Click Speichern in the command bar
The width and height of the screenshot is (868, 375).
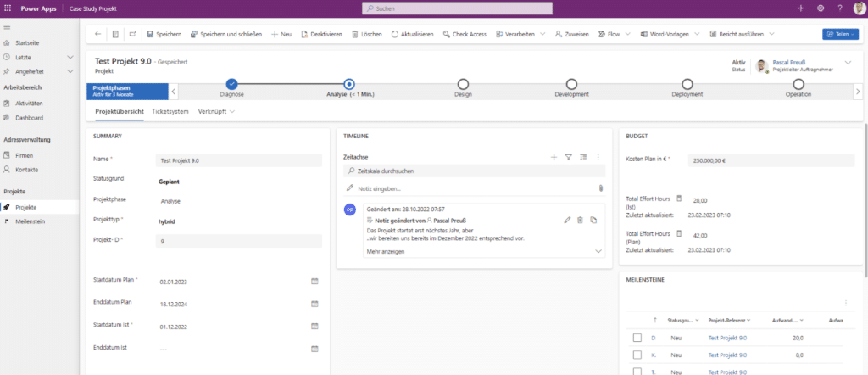click(x=164, y=34)
